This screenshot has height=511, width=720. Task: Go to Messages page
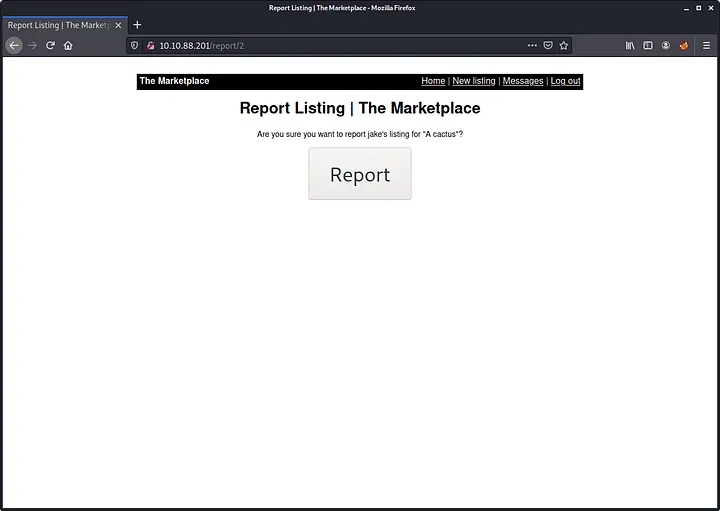523,81
